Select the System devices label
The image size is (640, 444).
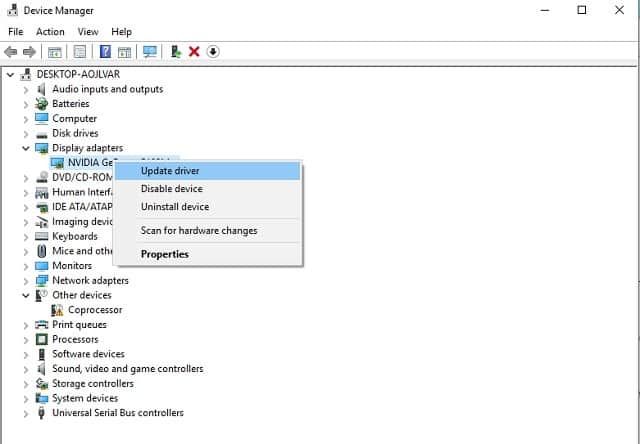(85, 398)
